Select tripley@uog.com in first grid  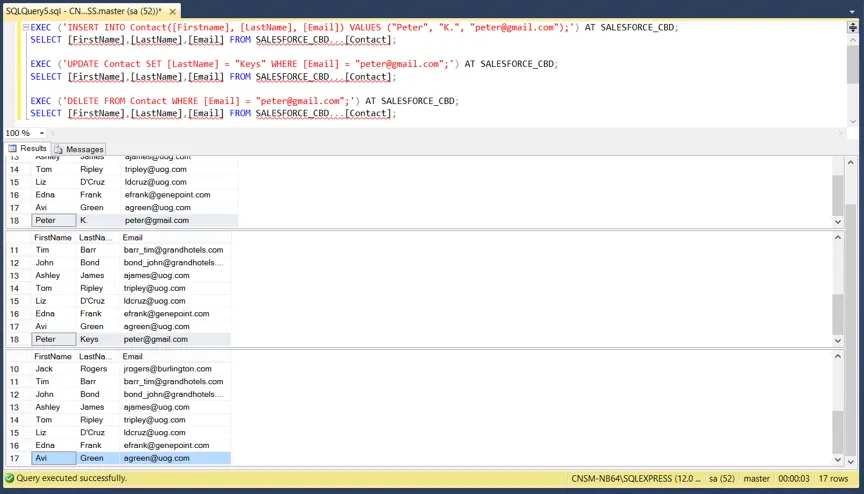[179, 170]
